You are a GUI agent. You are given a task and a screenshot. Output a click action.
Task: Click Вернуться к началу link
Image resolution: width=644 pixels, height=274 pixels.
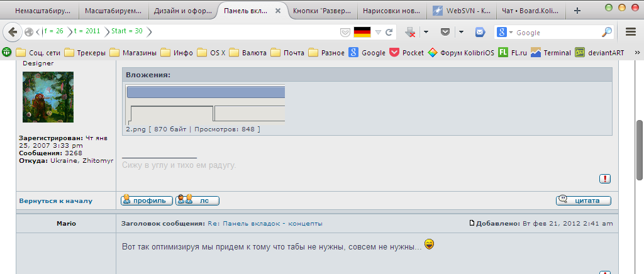click(x=56, y=201)
